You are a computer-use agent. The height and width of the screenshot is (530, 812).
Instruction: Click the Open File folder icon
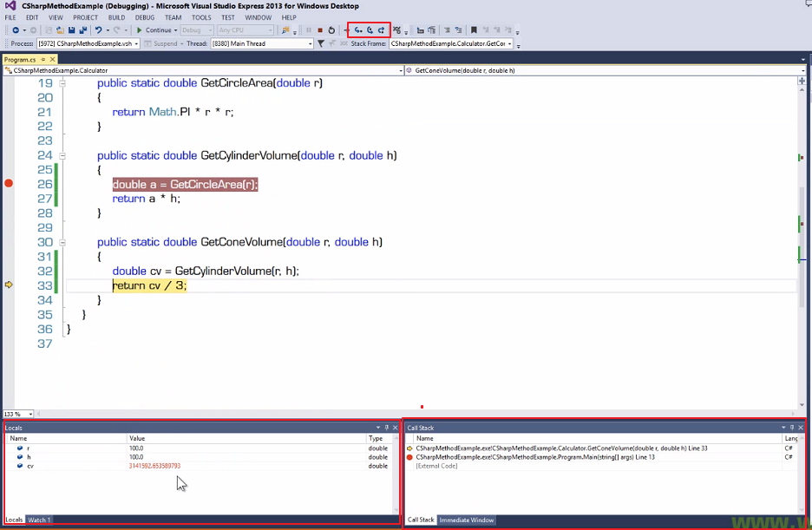60,30
